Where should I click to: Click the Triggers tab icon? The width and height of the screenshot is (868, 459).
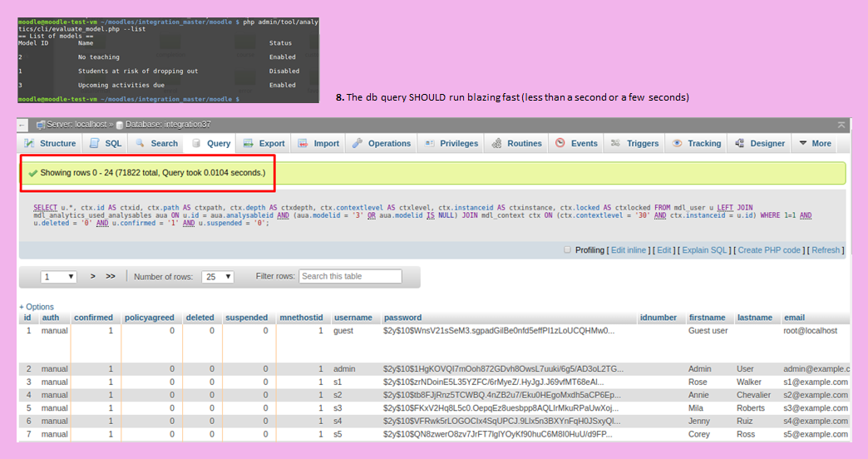[x=615, y=143]
